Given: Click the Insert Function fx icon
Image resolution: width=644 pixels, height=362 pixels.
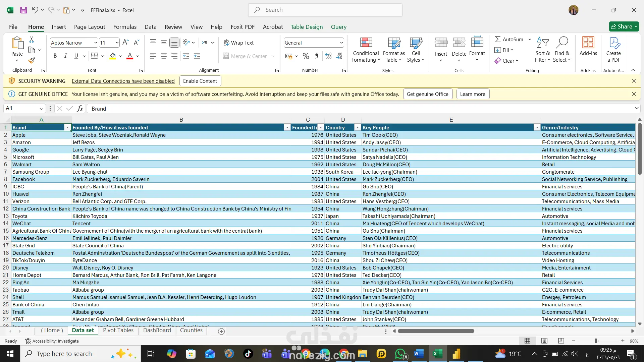Looking at the screenshot, I should [80, 108].
